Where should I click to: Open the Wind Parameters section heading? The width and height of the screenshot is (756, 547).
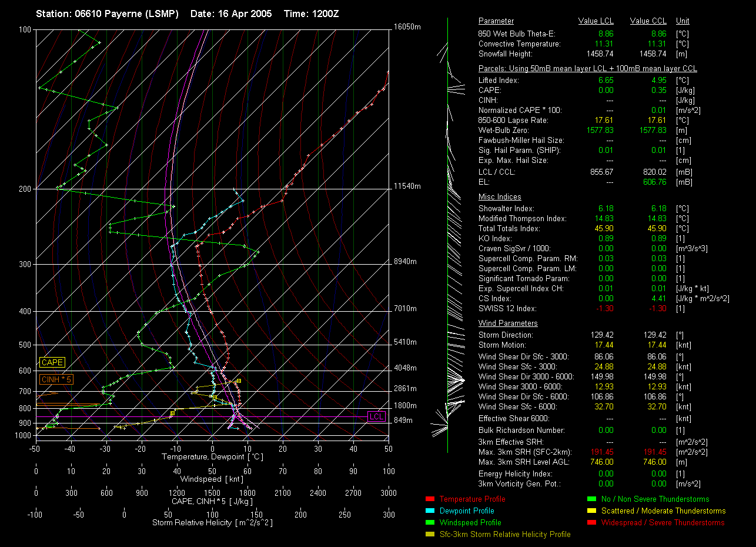tap(508, 323)
